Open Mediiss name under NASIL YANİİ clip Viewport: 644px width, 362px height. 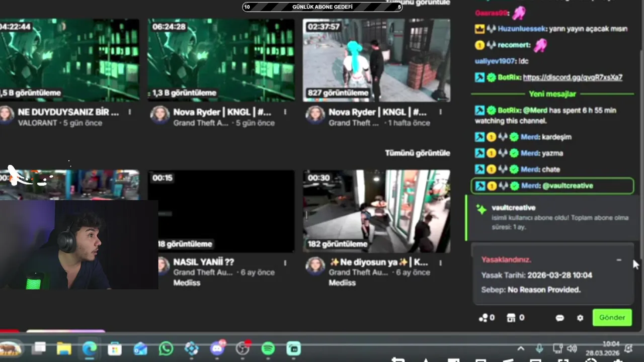pos(187,283)
